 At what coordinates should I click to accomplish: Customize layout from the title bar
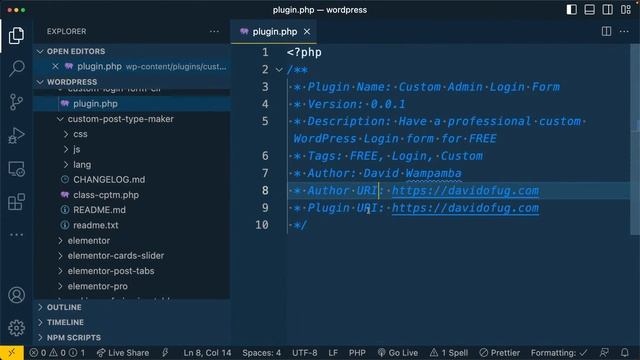coord(626,10)
